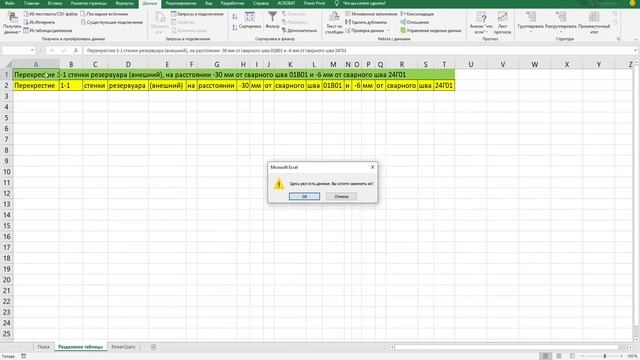Viewport: 640px width, 360px height.
Task: Click Flash Fill (Мгновенное заполнение)
Action: 371,14
